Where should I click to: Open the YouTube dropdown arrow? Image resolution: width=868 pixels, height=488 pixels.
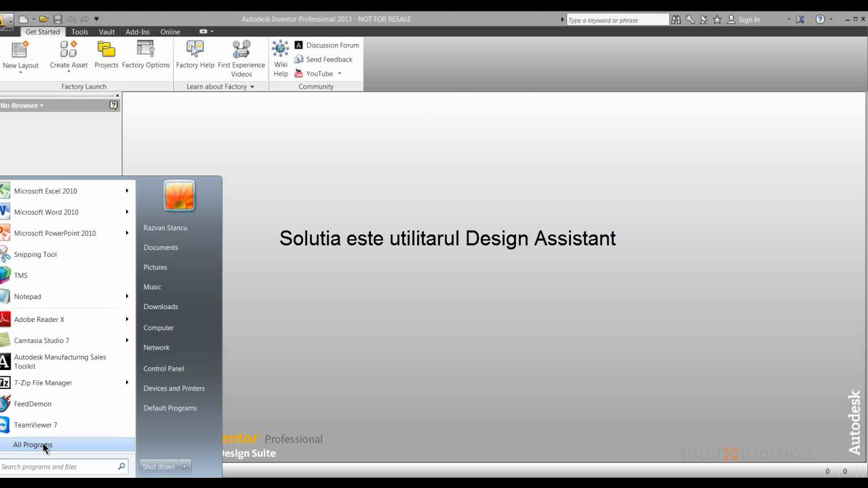click(x=339, y=74)
